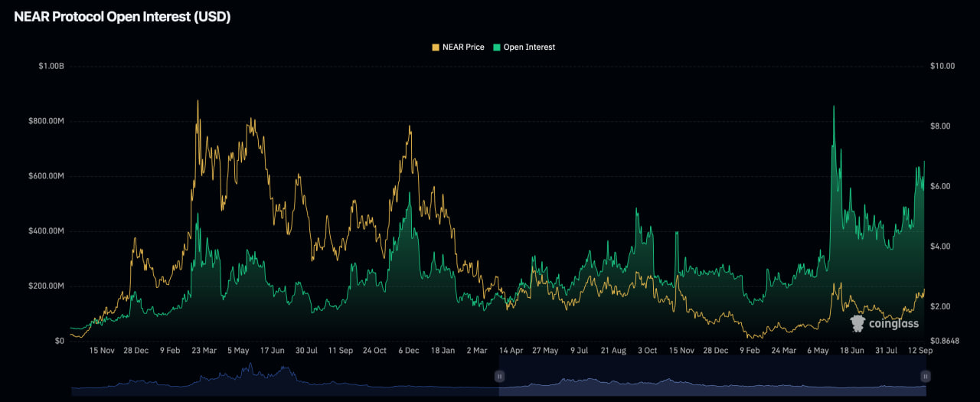
Task: Click the 6 May date label
Action: click(x=817, y=351)
